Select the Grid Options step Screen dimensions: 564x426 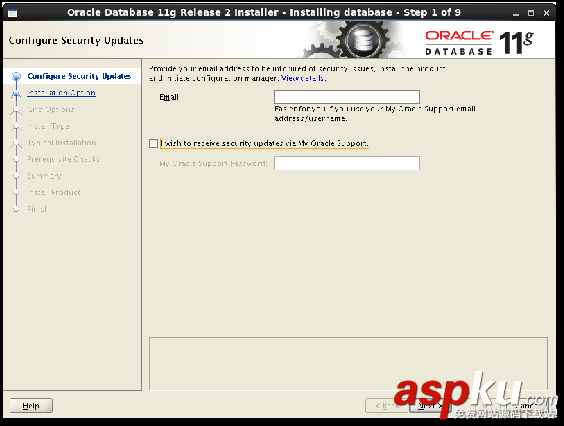51,109
